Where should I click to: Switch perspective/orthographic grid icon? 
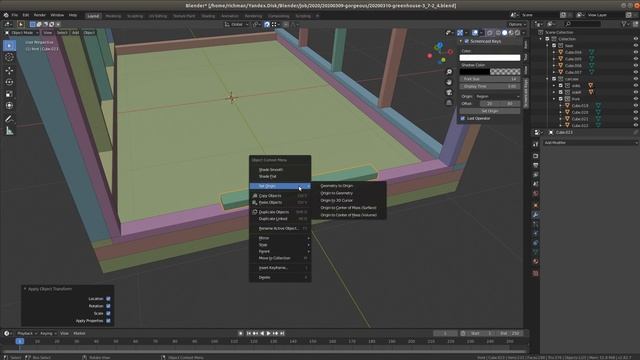click(x=449, y=102)
